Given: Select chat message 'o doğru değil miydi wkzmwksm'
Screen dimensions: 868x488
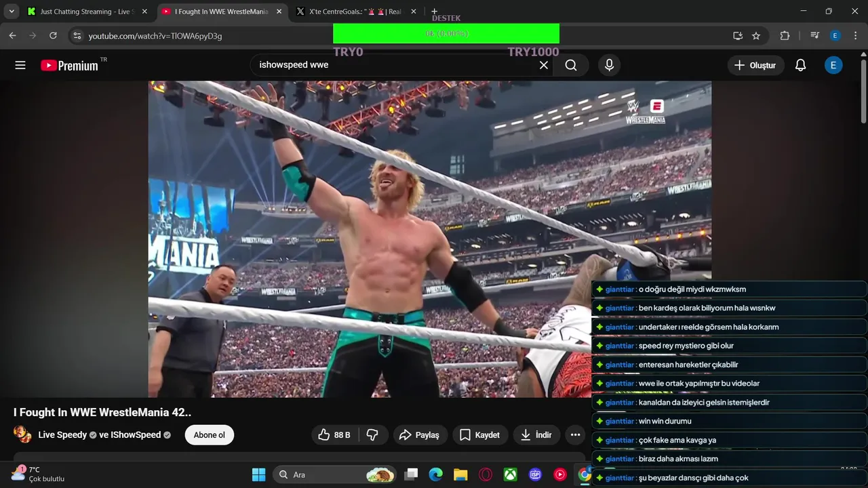Looking at the screenshot, I should tap(692, 289).
